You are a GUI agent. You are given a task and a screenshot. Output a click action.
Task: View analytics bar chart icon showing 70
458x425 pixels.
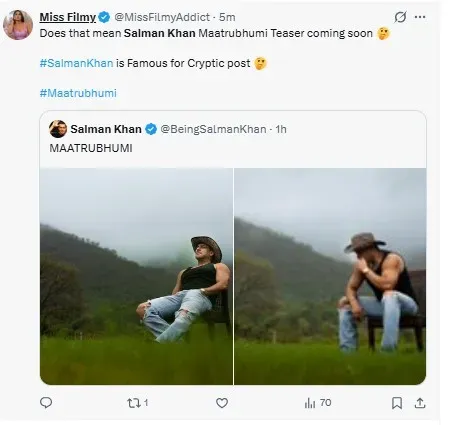[x=310, y=403]
